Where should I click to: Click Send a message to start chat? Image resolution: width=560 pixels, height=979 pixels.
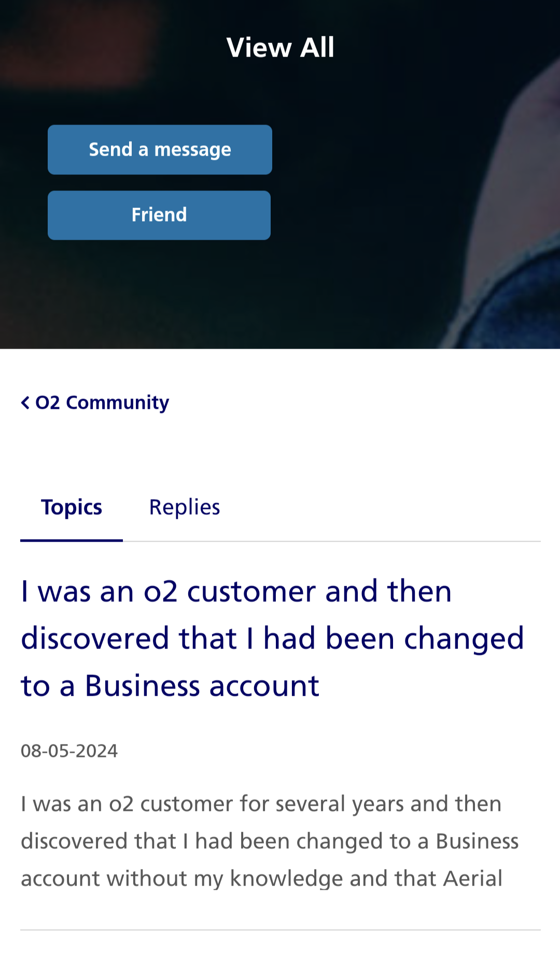click(159, 149)
